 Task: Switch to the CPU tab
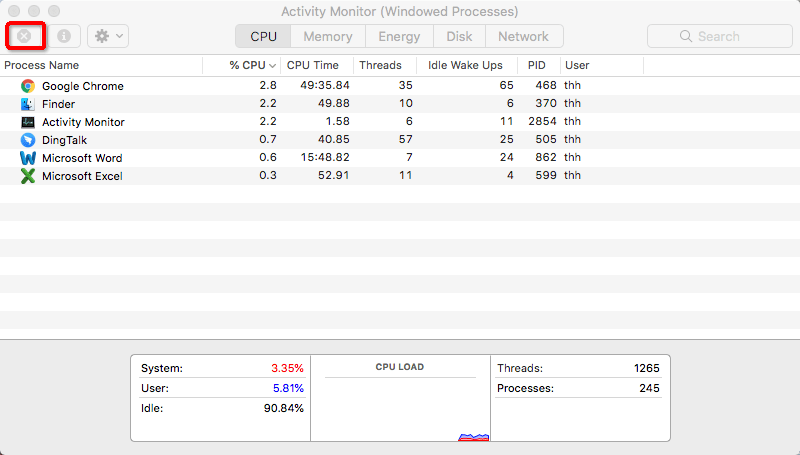point(263,36)
